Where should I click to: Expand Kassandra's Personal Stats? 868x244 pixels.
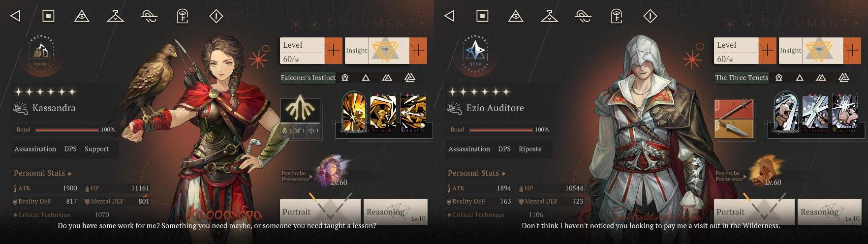pos(42,173)
